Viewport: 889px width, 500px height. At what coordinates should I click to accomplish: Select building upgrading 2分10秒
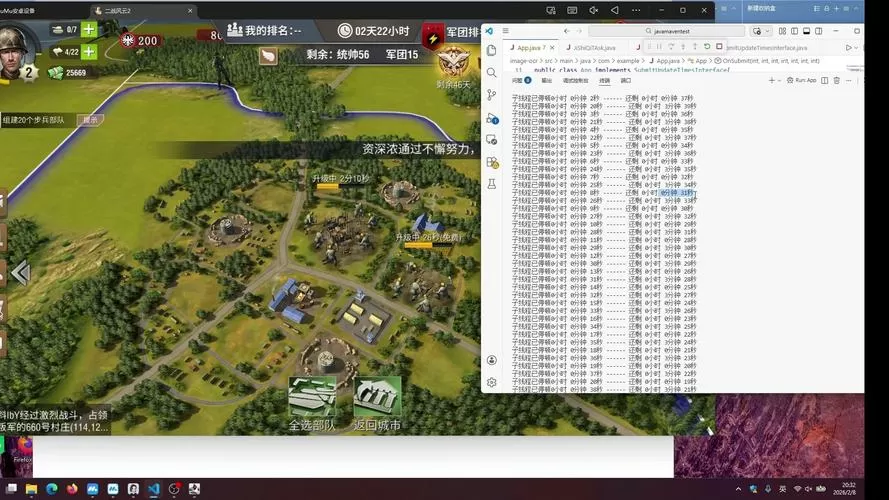340,179
